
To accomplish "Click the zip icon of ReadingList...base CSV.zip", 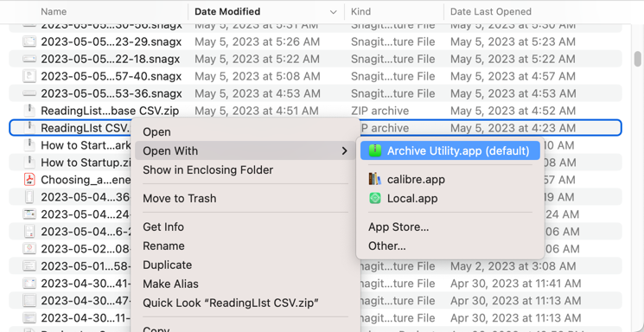I will click(29, 111).
